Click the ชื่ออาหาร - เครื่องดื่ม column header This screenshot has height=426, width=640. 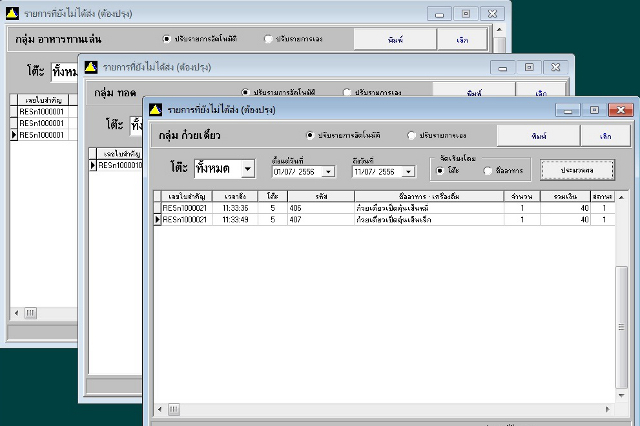click(429, 196)
